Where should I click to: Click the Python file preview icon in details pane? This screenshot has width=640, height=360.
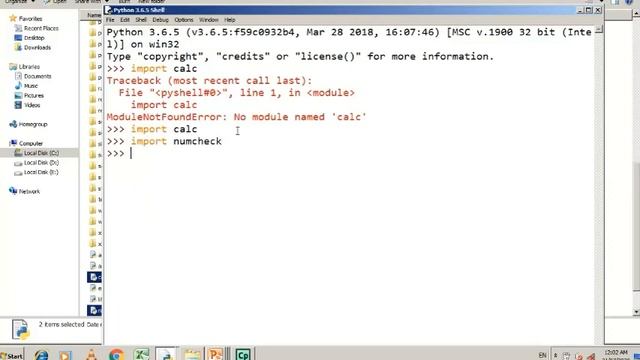(20, 329)
